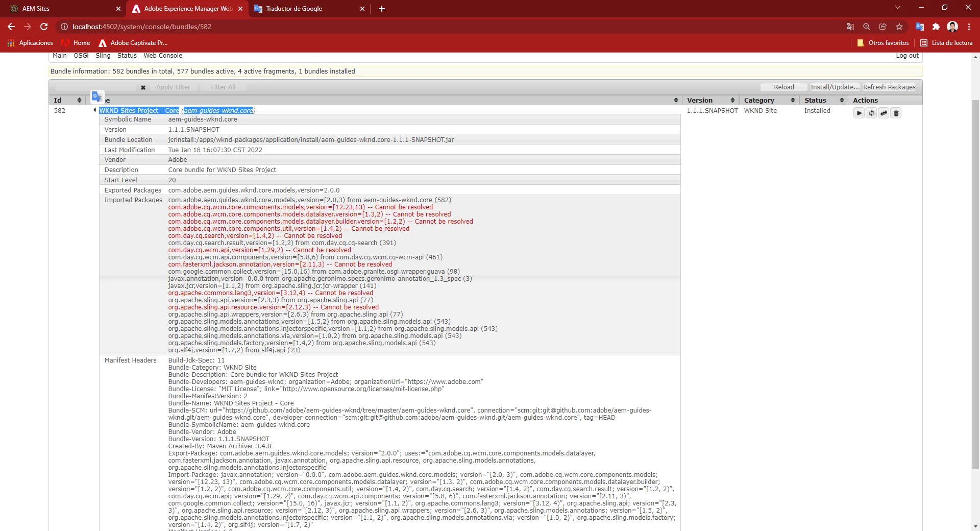Reload the current browser page
Screen dimensions: 980x531
click(44, 27)
